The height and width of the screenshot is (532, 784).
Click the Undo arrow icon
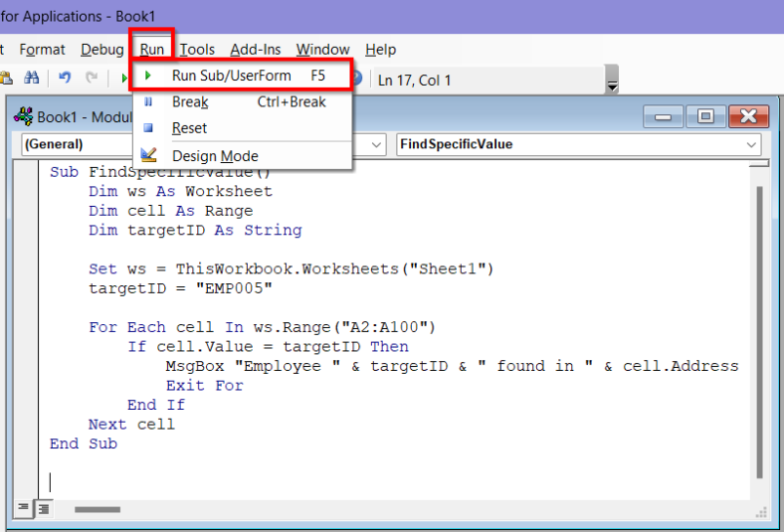pos(65,78)
